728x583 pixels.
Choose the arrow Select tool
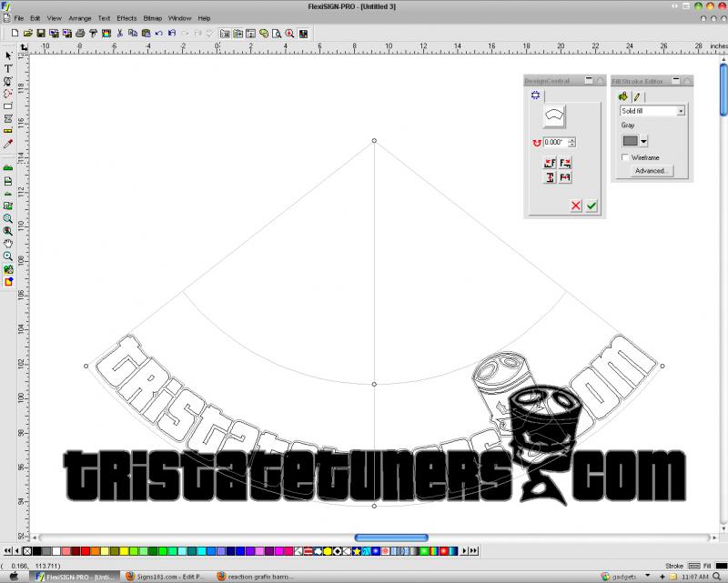pyautogui.click(x=8, y=55)
